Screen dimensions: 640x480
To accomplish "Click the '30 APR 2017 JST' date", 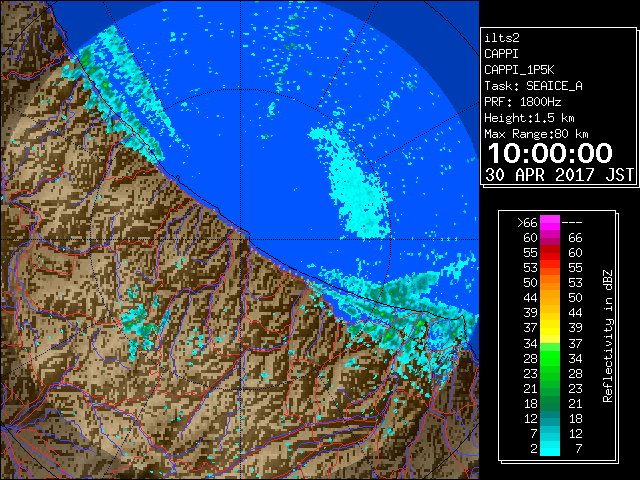I will click(559, 175).
